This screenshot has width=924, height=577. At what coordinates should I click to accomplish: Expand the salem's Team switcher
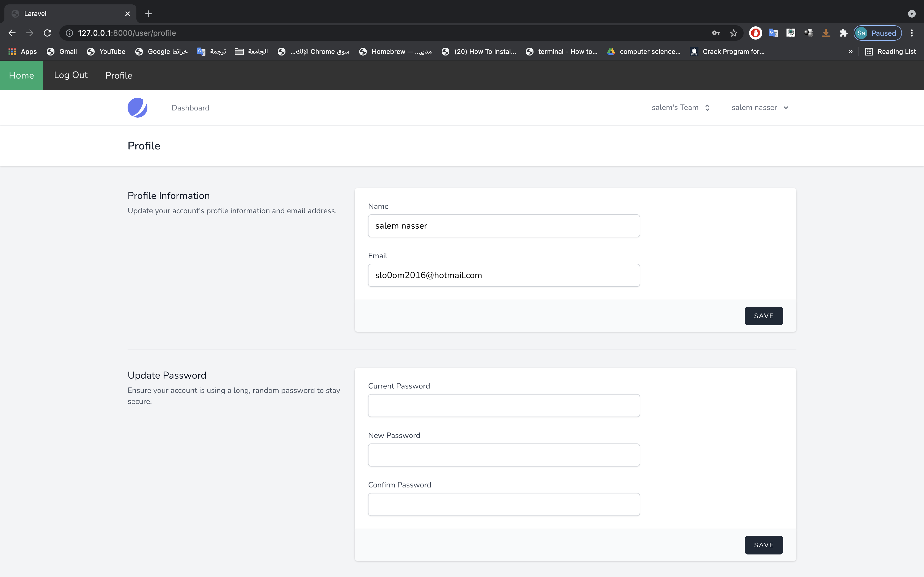(x=680, y=108)
